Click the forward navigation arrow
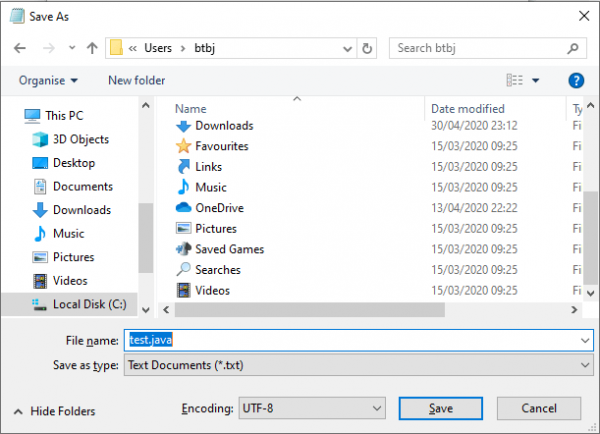Viewport: 600px width, 434px height. [x=49, y=48]
